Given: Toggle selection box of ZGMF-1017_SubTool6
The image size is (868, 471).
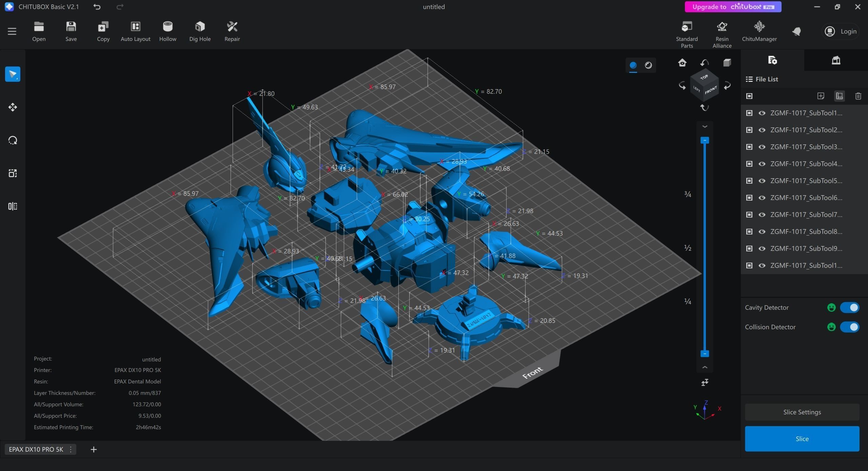Looking at the screenshot, I should click(x=749, y=198).
